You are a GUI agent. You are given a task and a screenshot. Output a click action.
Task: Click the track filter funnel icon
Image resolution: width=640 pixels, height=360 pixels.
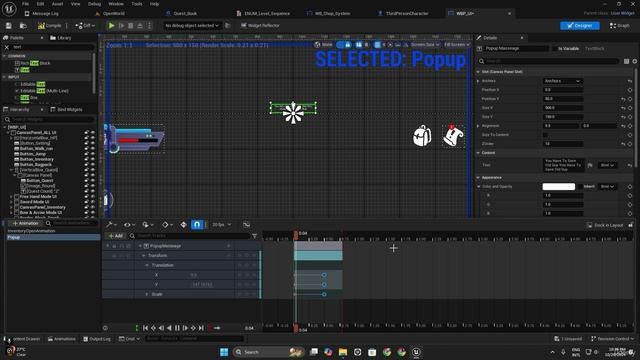[x=255, y=236]
